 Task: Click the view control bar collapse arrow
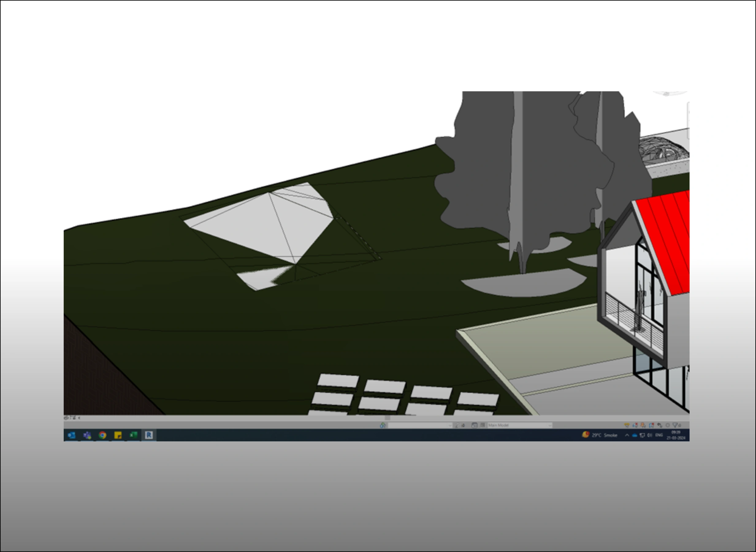pos(79,418)
